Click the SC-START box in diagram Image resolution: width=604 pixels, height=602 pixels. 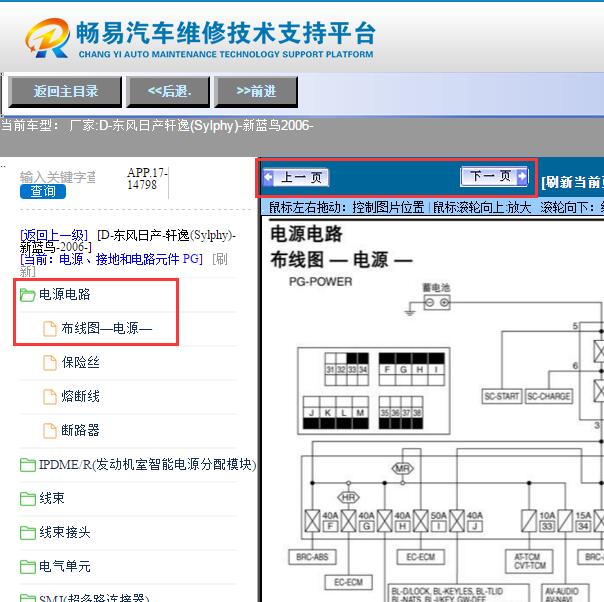[x=502, y=396]
